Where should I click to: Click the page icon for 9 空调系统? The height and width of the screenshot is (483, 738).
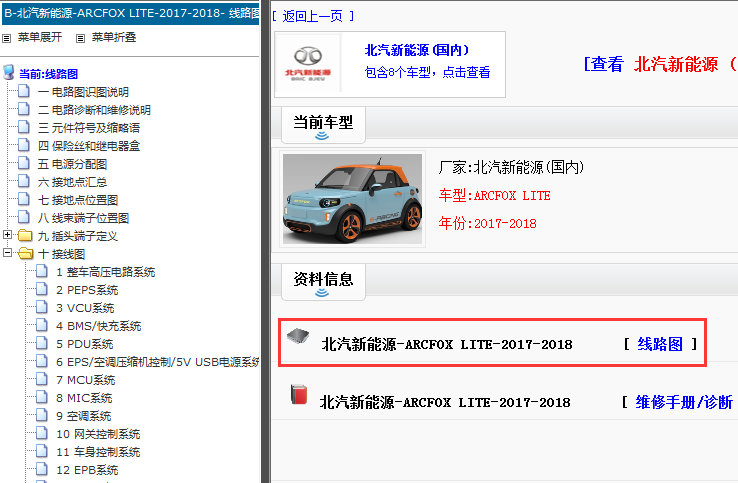[x=42, y=415]
